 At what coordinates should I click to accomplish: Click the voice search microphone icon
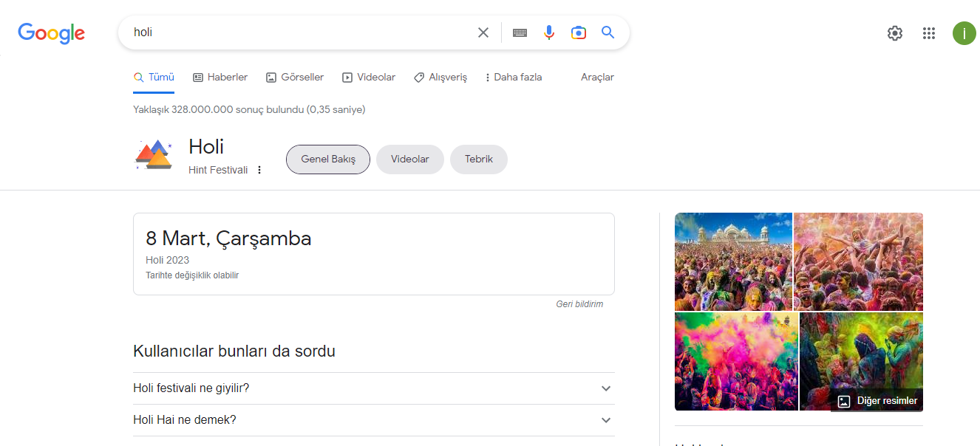548,32
